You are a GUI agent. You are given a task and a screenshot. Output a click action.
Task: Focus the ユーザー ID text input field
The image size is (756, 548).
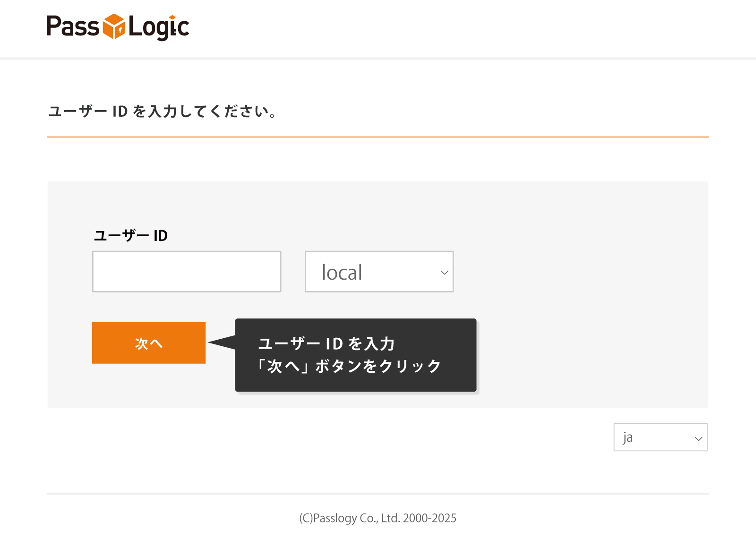coord(187,272)
